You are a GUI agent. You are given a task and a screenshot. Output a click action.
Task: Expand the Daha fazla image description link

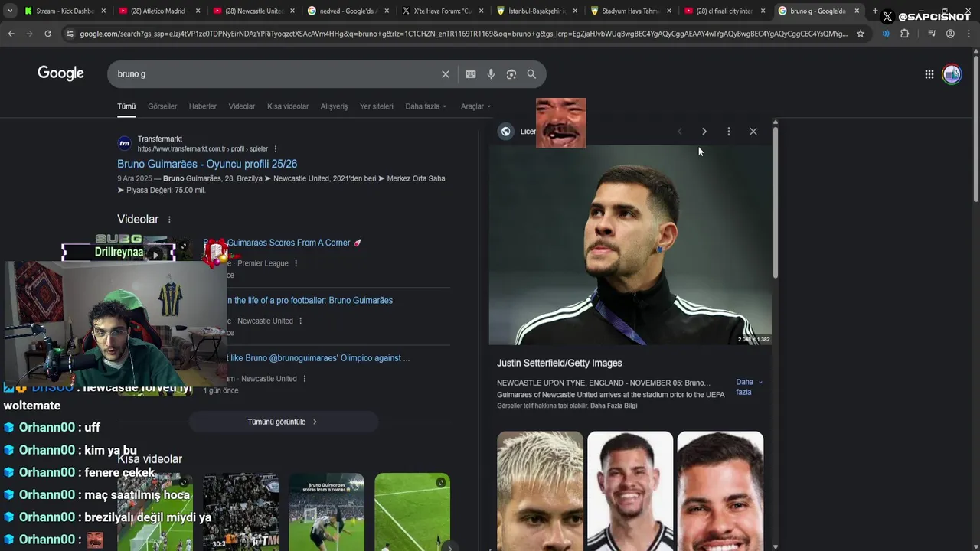click(x=749, y=386)
